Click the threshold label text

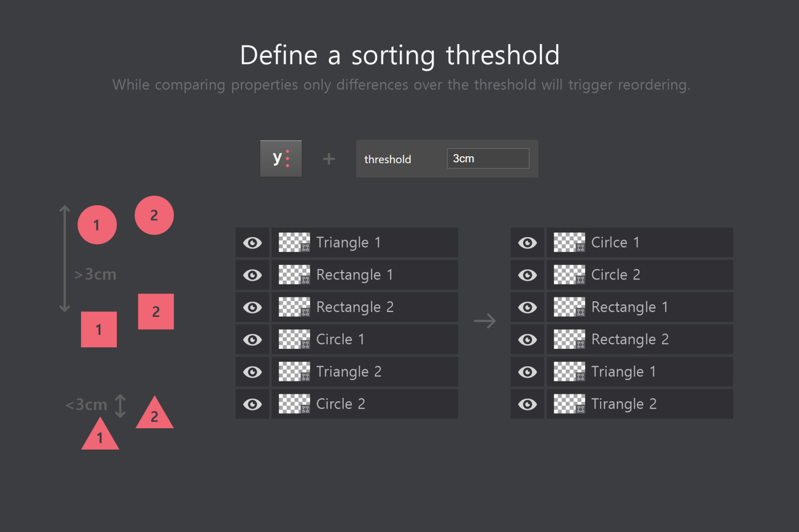[388, 159]
